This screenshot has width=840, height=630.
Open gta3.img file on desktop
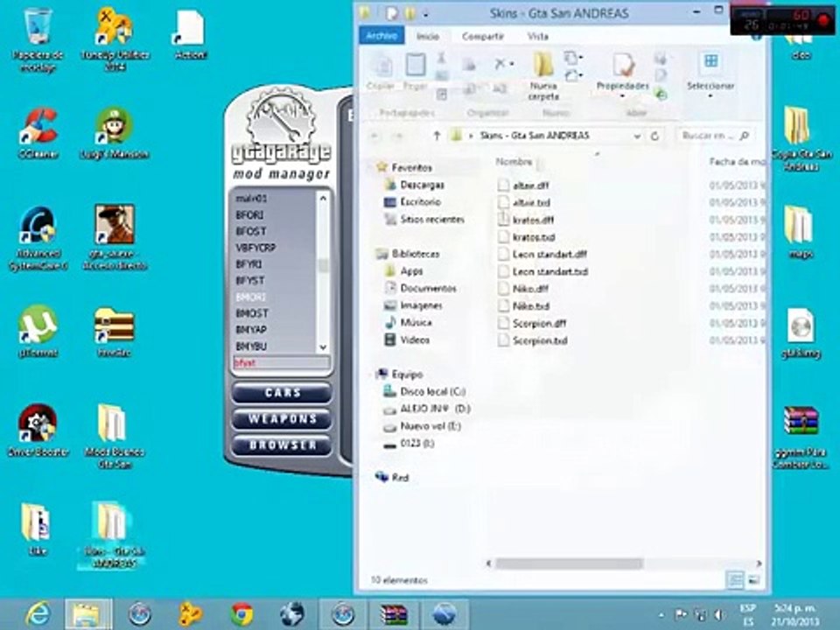tap(801, 332)
